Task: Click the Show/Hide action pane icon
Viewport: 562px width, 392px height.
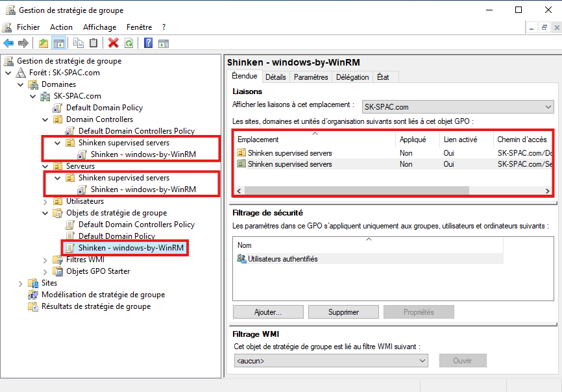Action: [x=164, y=43]
